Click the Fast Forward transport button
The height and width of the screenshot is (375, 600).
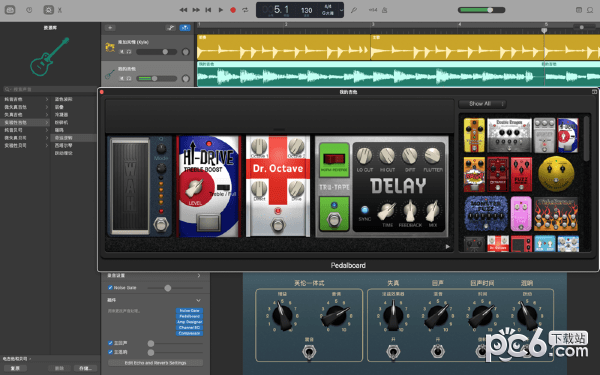point(196,10)
